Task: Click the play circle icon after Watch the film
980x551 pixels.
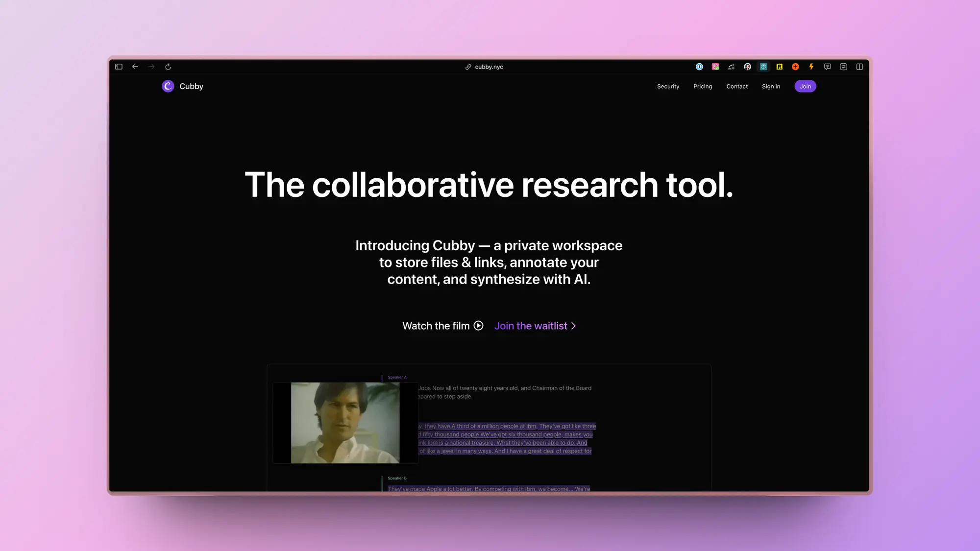Action: pyautogui.click(x=478, y=326)
